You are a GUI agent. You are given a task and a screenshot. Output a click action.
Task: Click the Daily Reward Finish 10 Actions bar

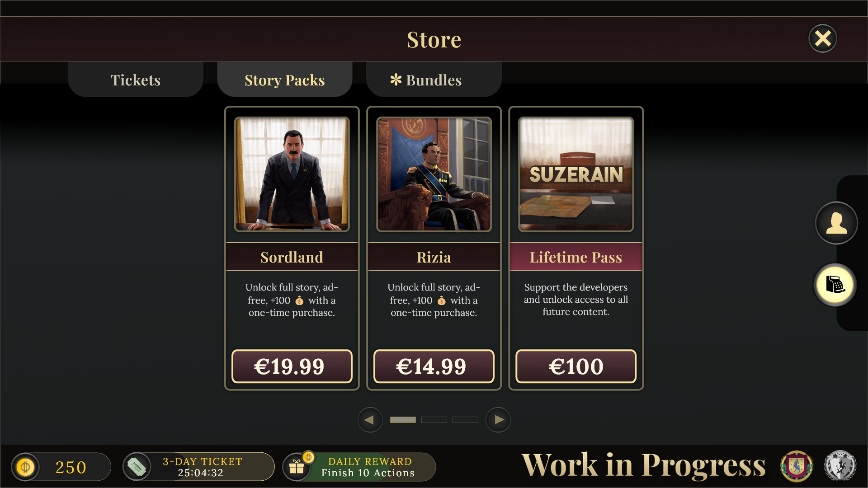tap(359, 467)
